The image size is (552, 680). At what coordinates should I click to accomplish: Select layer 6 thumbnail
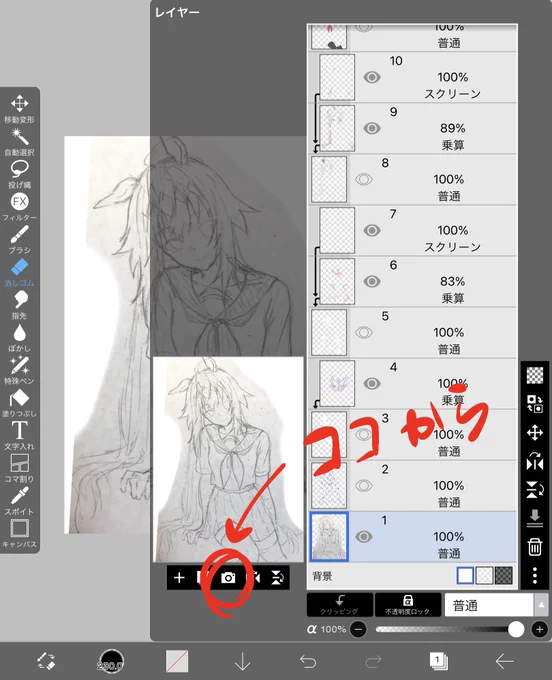click(337, 281)
